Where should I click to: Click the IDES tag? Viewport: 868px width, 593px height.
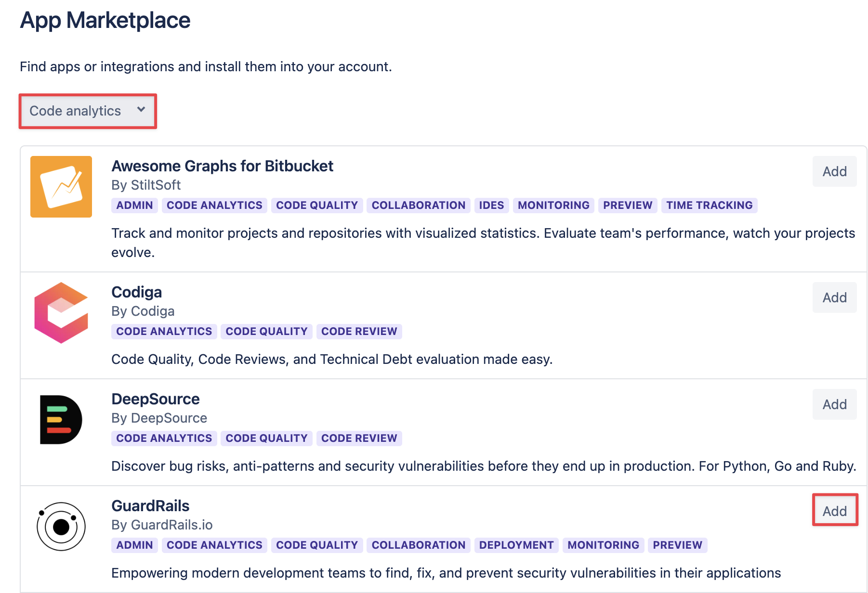491,206
